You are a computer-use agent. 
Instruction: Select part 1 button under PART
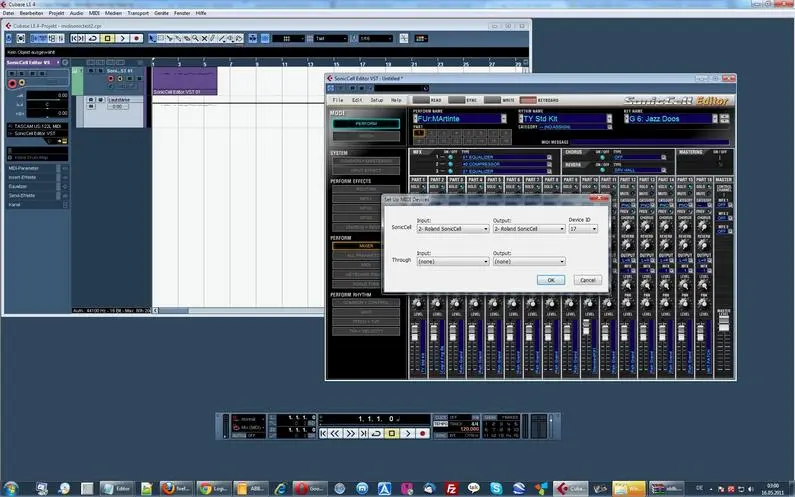click(x=419, y=133)
